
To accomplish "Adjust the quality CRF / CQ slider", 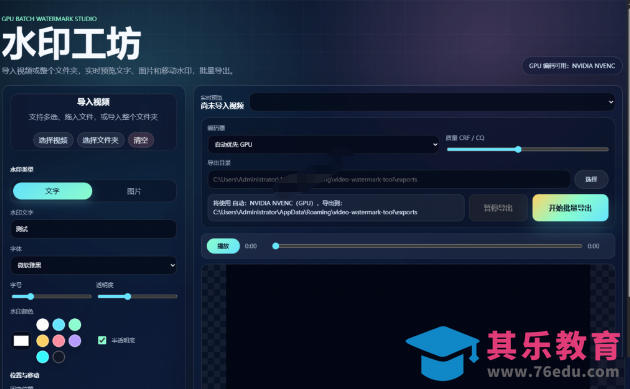I will point(528,149).
